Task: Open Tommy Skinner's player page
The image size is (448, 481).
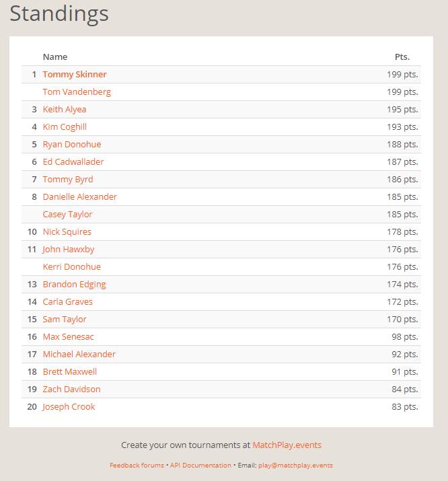Action: point(75,75)
